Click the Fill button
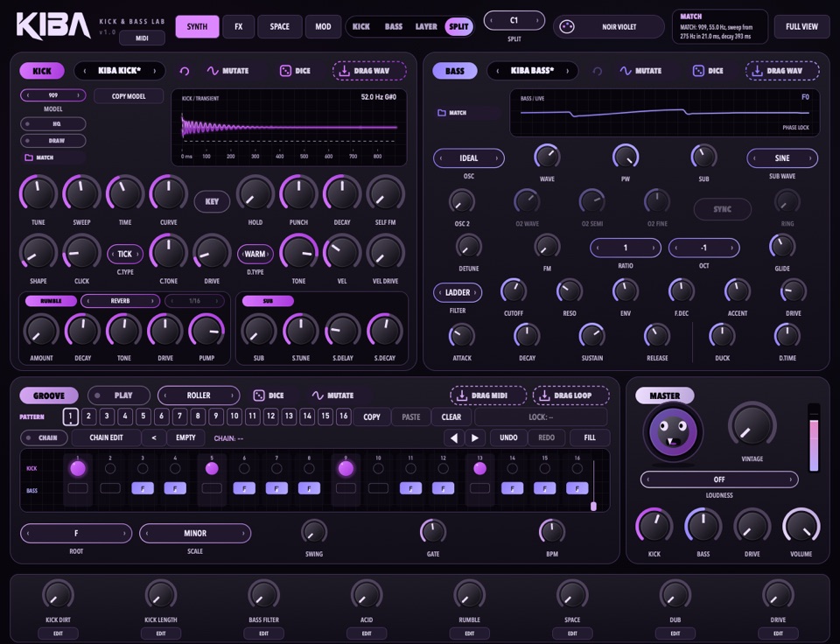Viewport: 840px width, 644px height. click(589, 437)
